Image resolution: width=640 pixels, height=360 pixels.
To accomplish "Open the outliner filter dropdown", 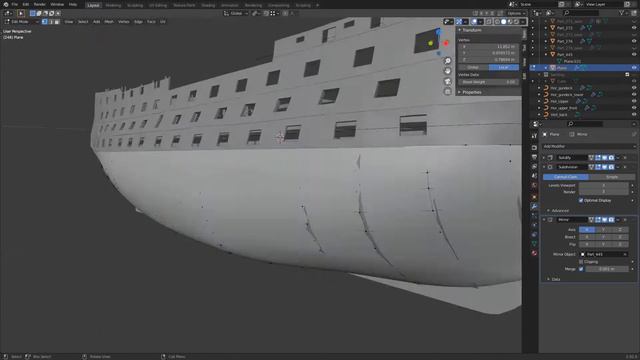I will click(x=623, y=13).
